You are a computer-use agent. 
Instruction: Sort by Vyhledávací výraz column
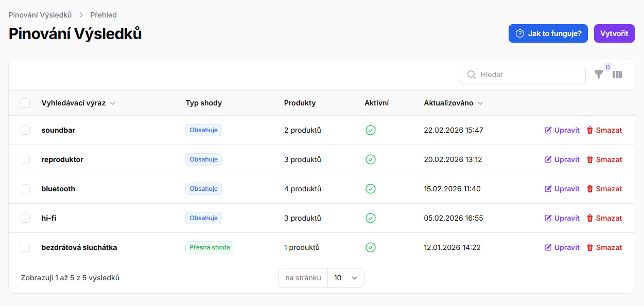[x=78, y=103]
